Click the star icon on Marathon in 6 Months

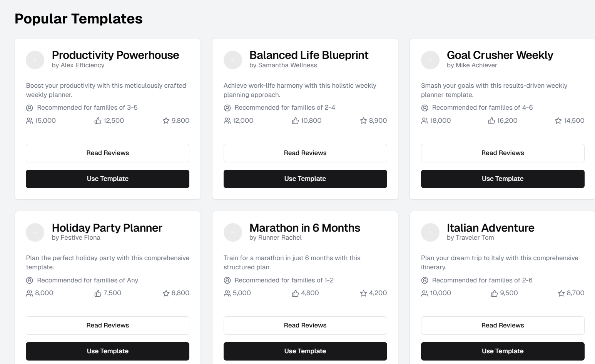click(x=363, y=294)
